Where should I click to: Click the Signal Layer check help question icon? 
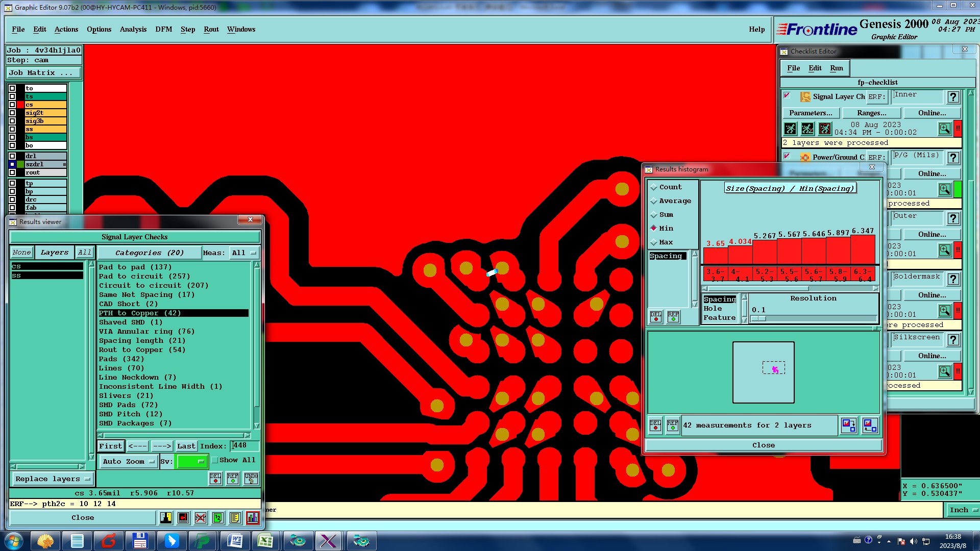(953, 97)
